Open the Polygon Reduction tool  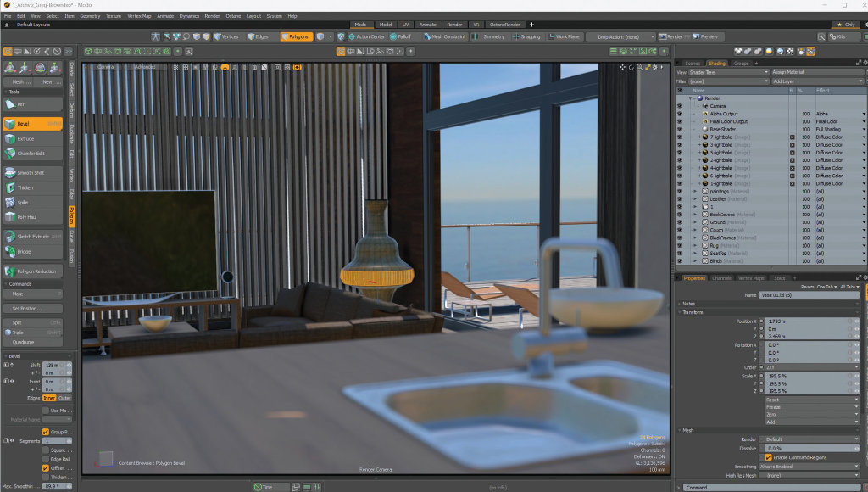pos(33,271)
